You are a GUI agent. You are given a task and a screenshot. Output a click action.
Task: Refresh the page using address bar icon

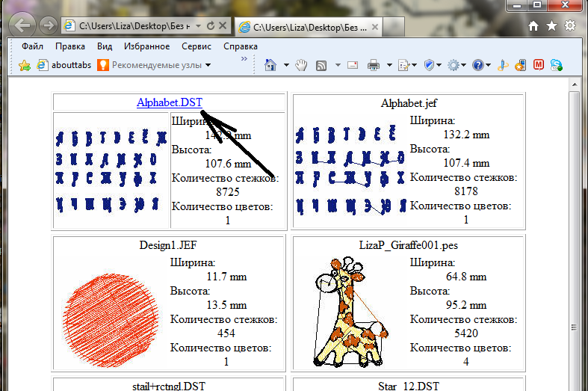[x=210, y=25]
